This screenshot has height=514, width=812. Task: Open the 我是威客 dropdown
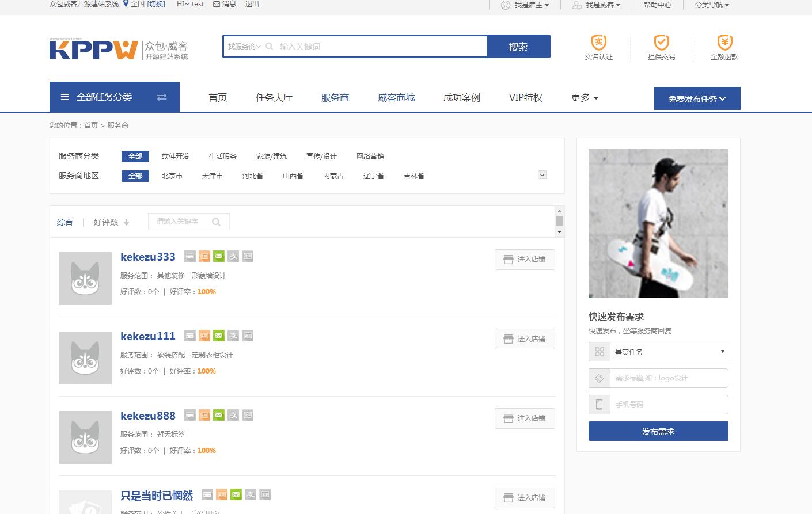point(596,5)
